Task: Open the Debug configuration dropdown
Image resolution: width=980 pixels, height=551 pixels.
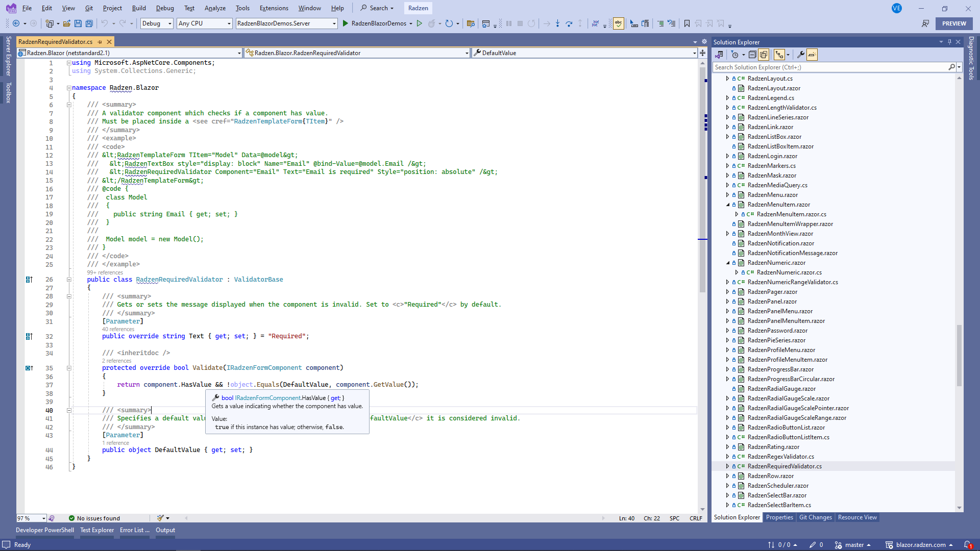Action: pyautogui.click(x=157, y=23)
